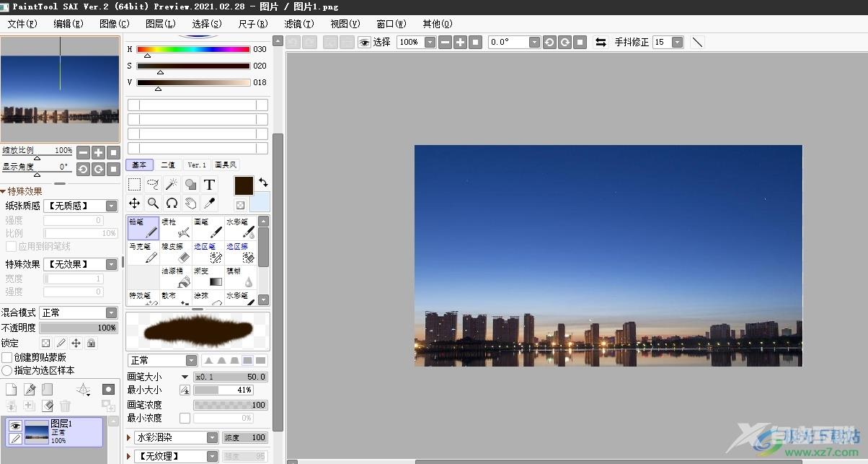Open the 混合模式 blend mode dropdown

pos(79,312)
